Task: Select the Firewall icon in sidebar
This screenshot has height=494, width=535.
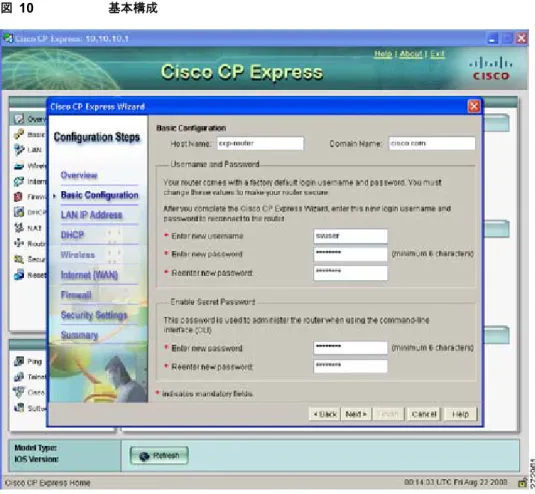Action: coord(18,197)
